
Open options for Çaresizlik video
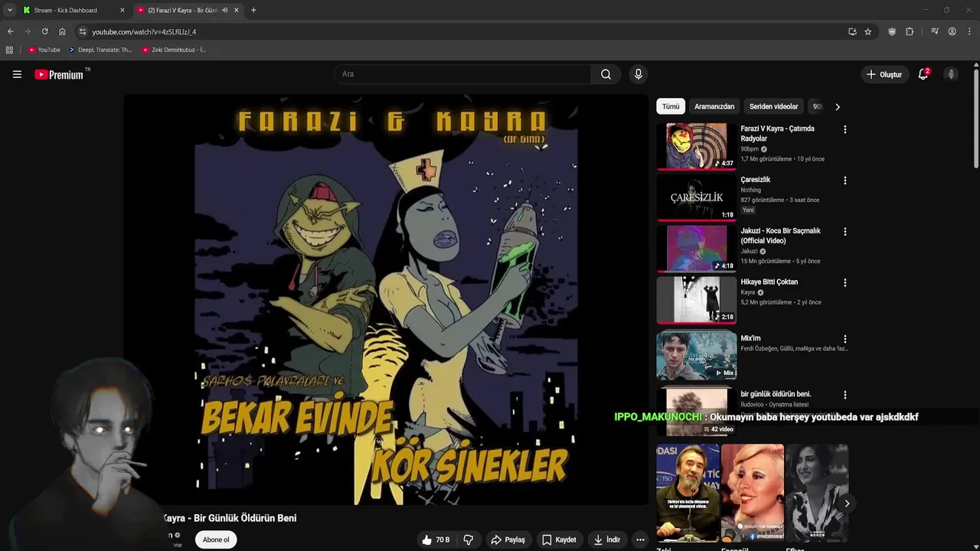click(845, 181)
